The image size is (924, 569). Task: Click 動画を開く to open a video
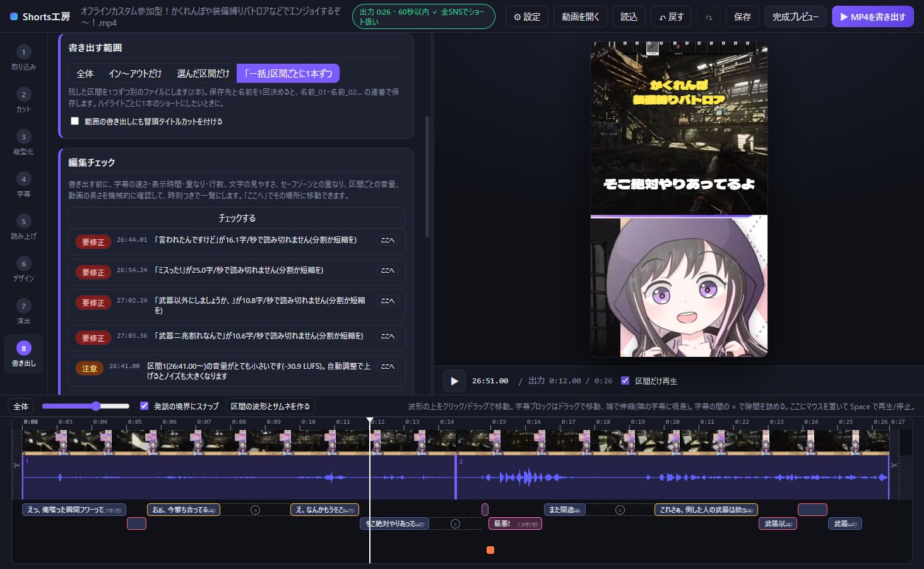tap(580, 17)
